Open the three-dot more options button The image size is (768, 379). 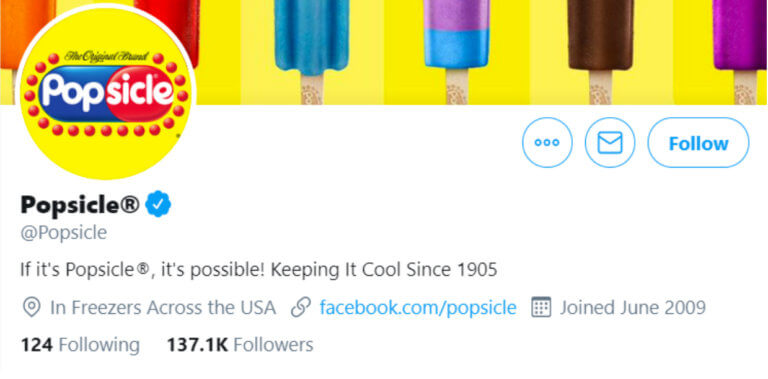(x=547, y=142)
